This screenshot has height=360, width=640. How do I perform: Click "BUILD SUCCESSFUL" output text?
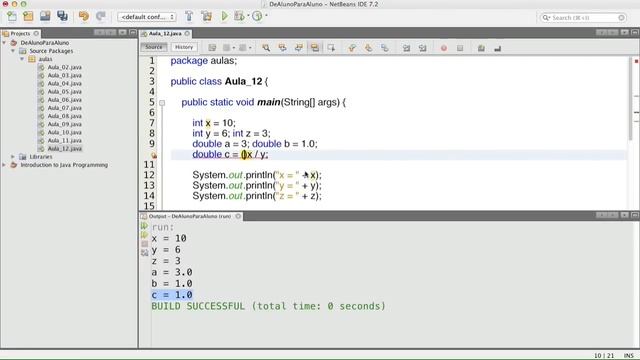point(198,306)
